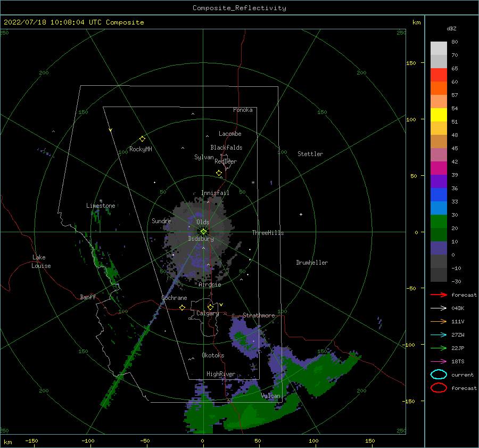Screen dimensions: 479x448
Task: Click the yellow diamond marker below Cochrane
Action: [182, 308]
